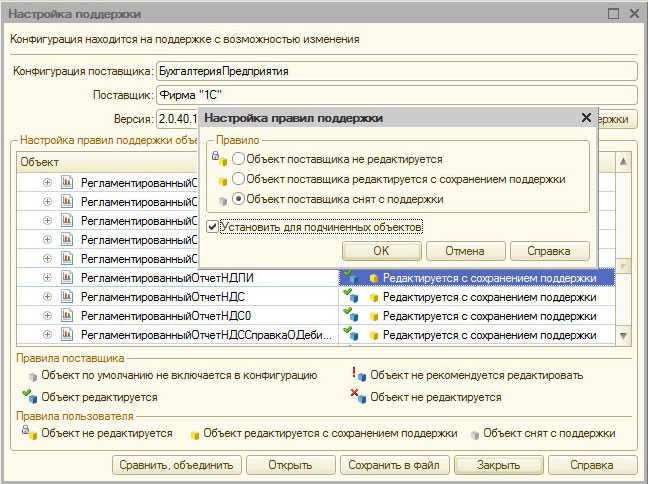The width and height of the screenshot is (648, 484).
Task: Click the Отмена button
Action: click(465, 250)
